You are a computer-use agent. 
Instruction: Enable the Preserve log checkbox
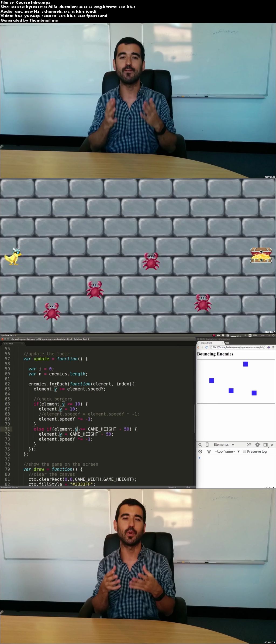pyautogui.click(x=244, y=451)
